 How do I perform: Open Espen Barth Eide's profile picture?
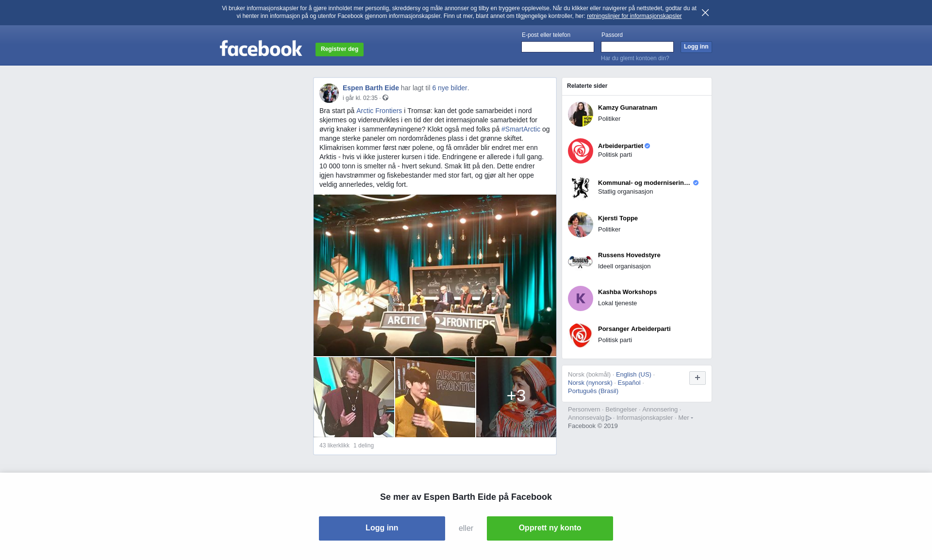pos(329,93)
